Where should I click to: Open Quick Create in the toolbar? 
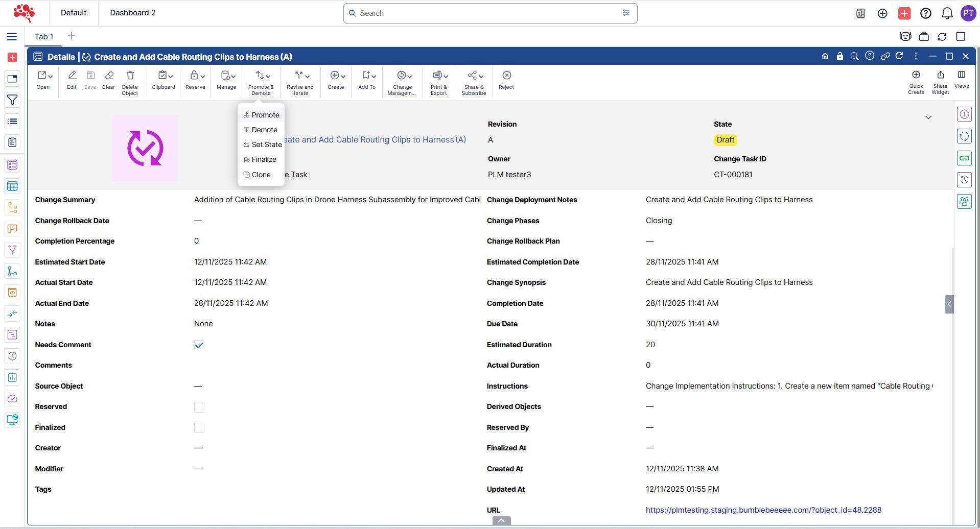[x=916, y=75]
